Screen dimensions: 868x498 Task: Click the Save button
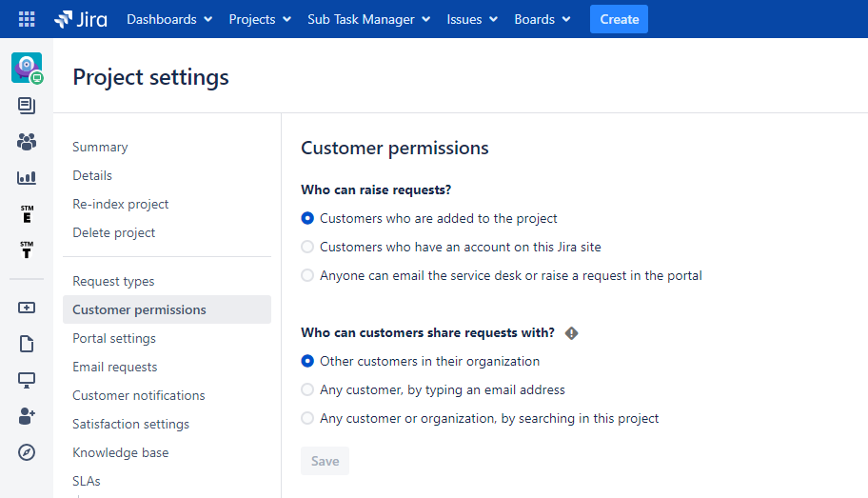click(325, 461)
